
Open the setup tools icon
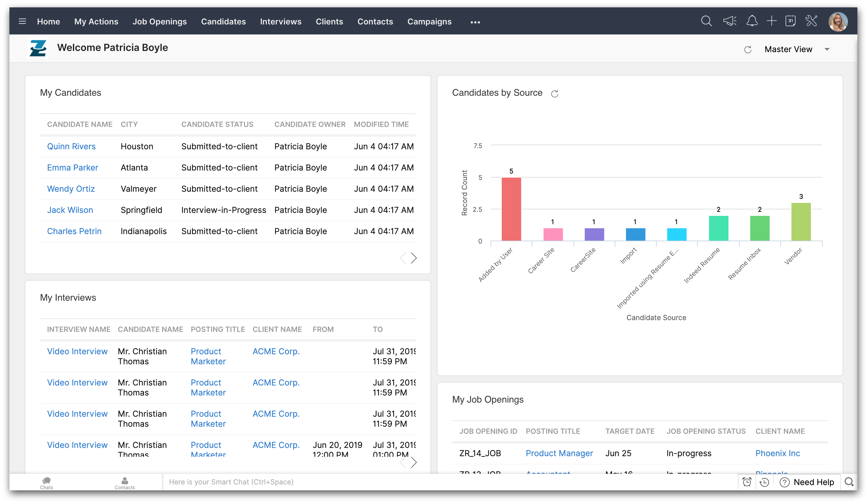[x=811, y=21]
